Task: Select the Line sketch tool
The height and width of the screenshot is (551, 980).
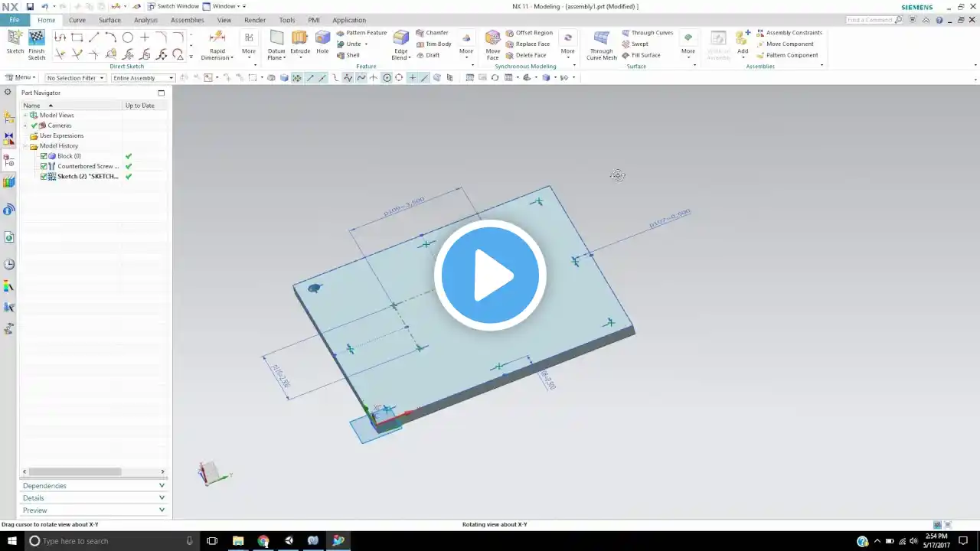Action: [x=93, y=37]
